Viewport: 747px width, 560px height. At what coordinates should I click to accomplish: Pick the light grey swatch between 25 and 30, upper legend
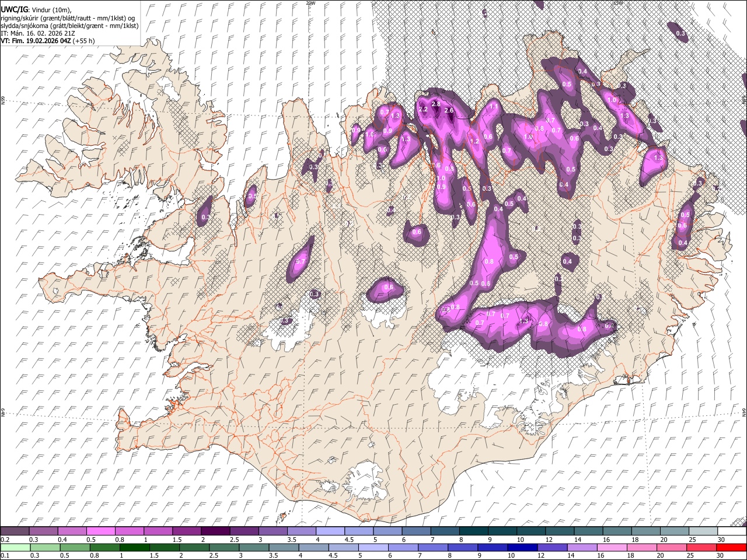[703, 531]
